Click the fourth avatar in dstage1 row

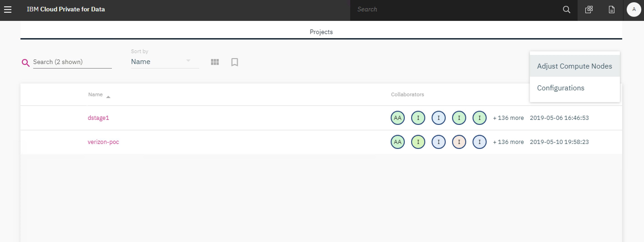459,118
